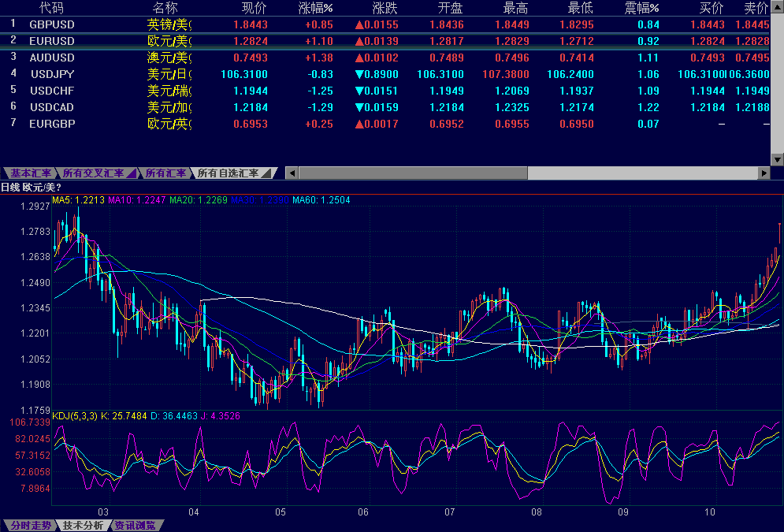
Task: Sort by the 现价 column header
Action: click(x=254, y=8)
